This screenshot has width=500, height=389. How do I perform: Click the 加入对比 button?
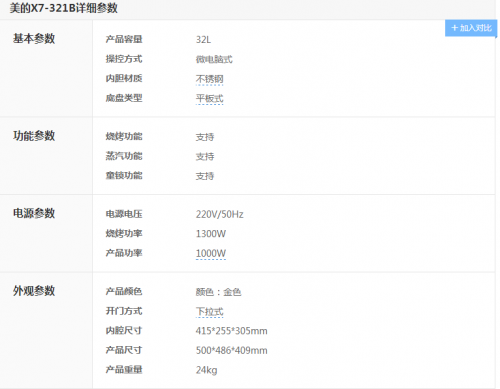tap(471, 28)
